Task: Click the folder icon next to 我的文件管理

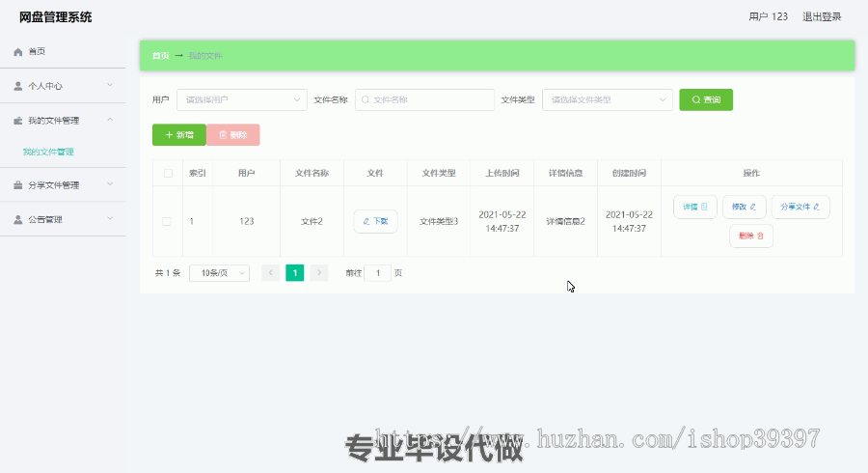Action: [x=17, y=121]
